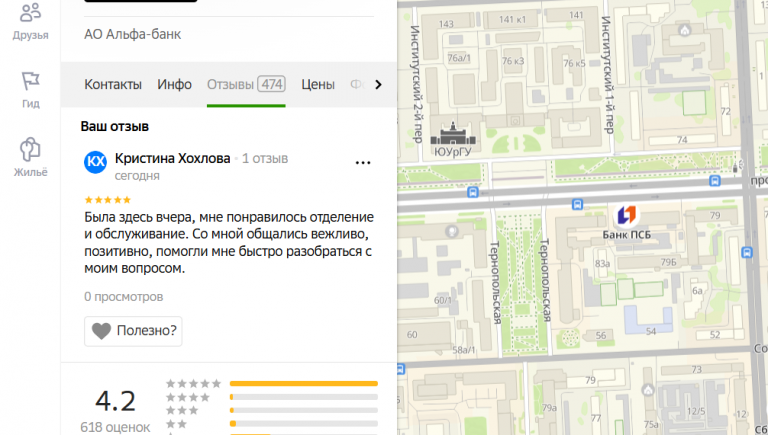The image size is (768, 435).
Task: Click the '1 отзыв' reviewer count
Action: [x=265, y=158]
